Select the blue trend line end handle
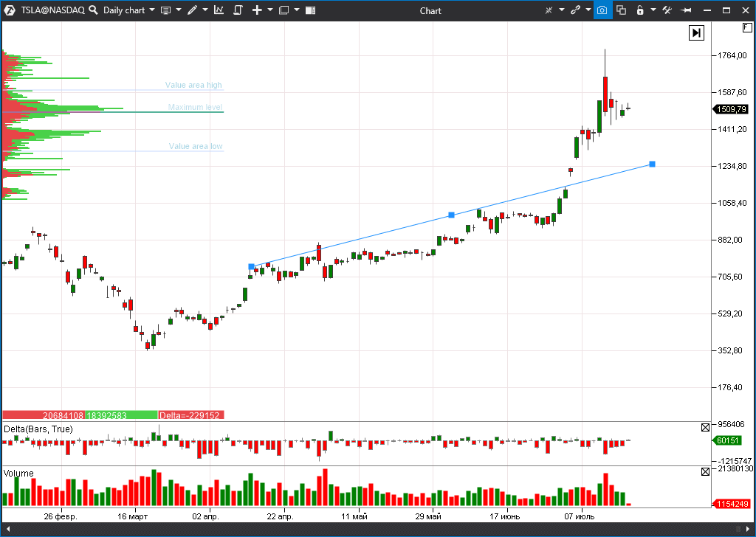The image size is (756, 537). click(652, 164)
